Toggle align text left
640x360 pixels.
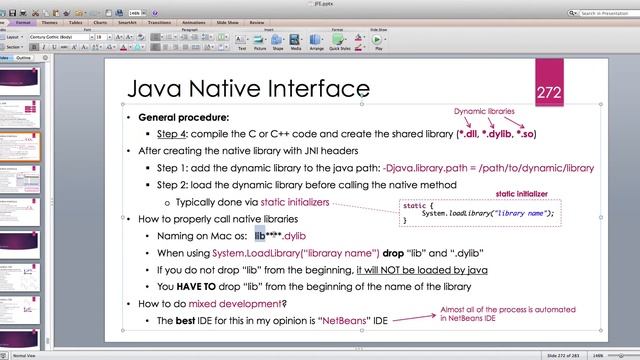point(155,47)
